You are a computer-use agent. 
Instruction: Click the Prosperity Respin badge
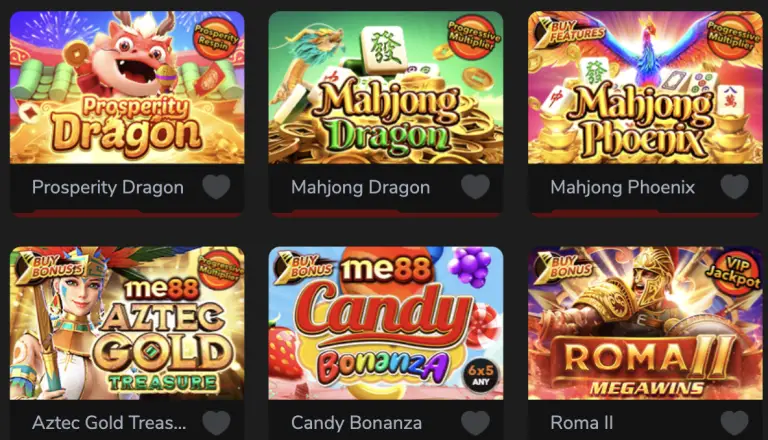pyautogui.click(x=216, y=37)
